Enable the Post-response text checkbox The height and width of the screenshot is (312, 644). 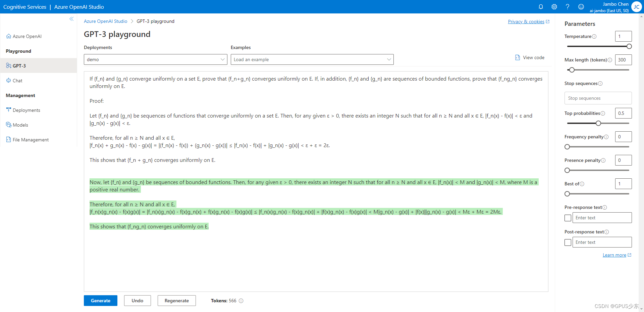tap(568, 242)
